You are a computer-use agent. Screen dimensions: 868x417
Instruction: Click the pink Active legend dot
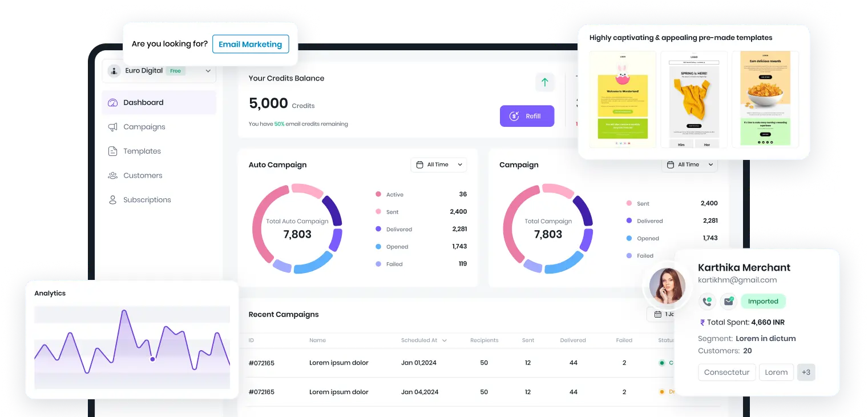(378, 194)
